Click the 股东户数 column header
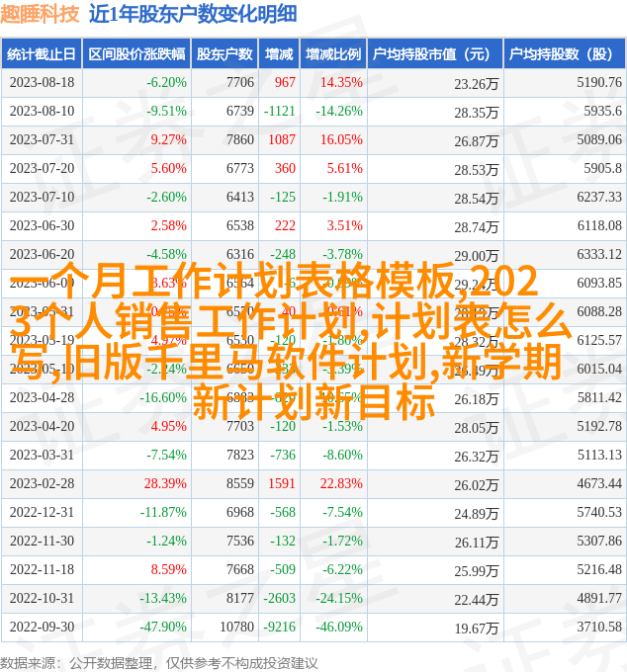 [224, 54]
